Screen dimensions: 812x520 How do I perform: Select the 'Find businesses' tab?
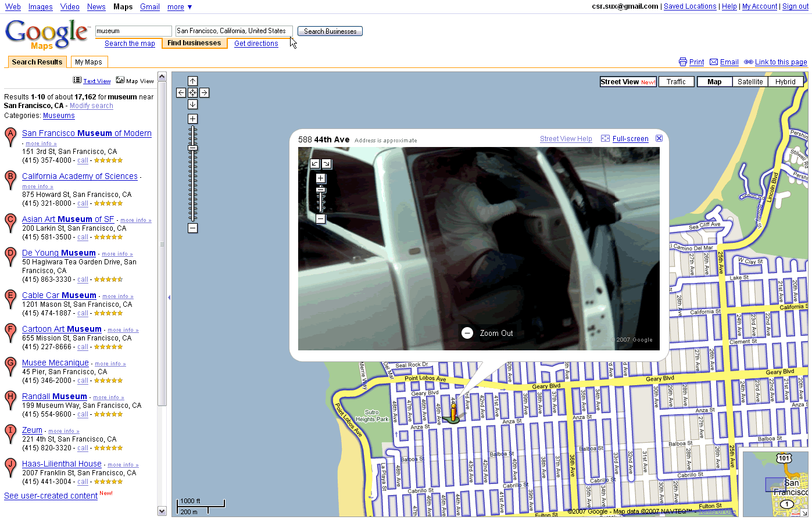tap(194, 43)
